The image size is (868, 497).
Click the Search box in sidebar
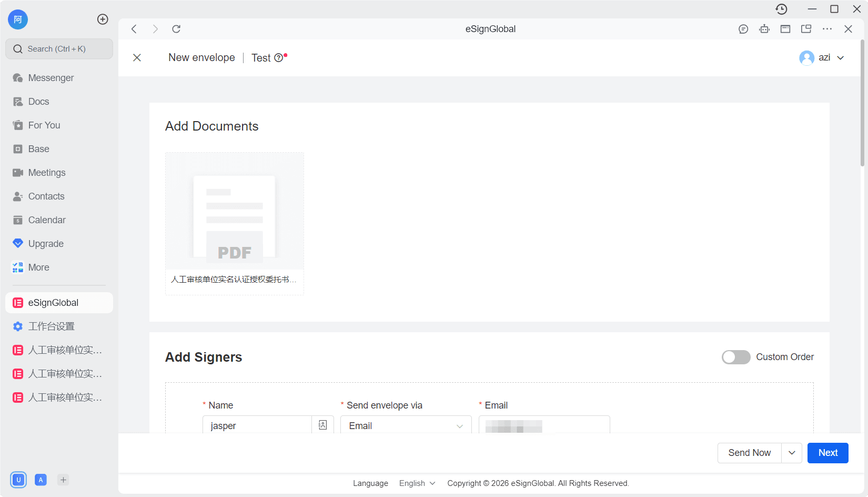[59, 49]
